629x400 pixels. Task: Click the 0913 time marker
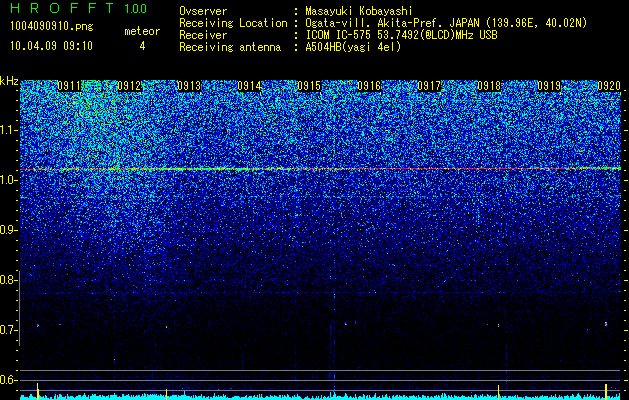189,86
